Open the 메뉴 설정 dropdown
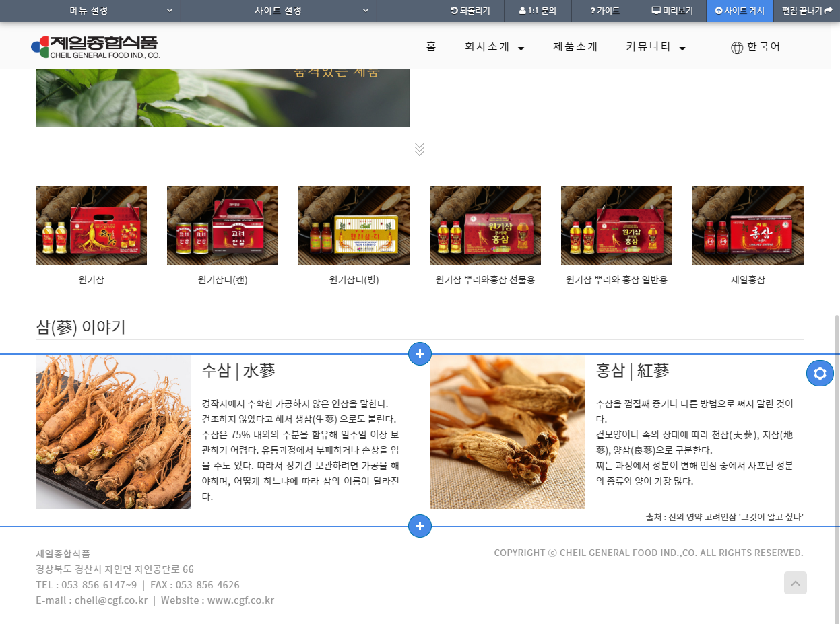 click(90, 11)
